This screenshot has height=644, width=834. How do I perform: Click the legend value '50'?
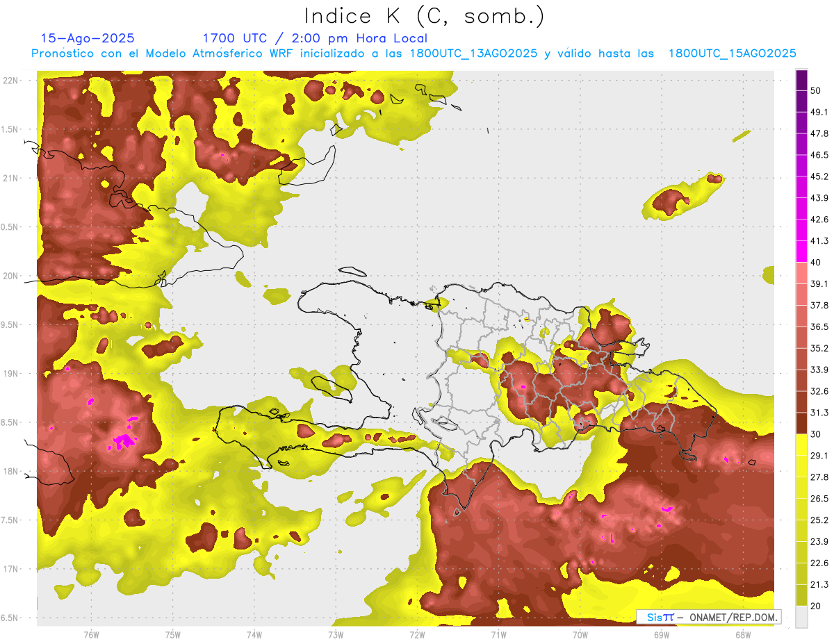click(x=816, y=90)
